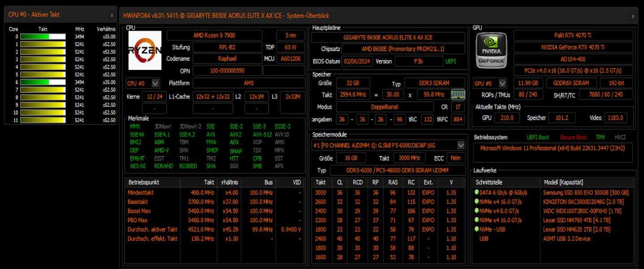Click the 'Modell [Kapazität]' column header
The height and width of the screenshot is (269, 644).
coord(587,182)
